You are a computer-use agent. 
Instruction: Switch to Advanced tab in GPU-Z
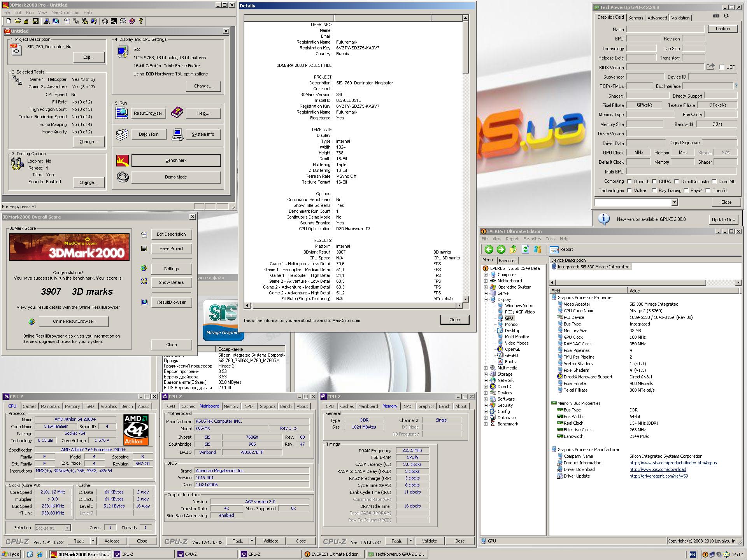click(657, 18)
